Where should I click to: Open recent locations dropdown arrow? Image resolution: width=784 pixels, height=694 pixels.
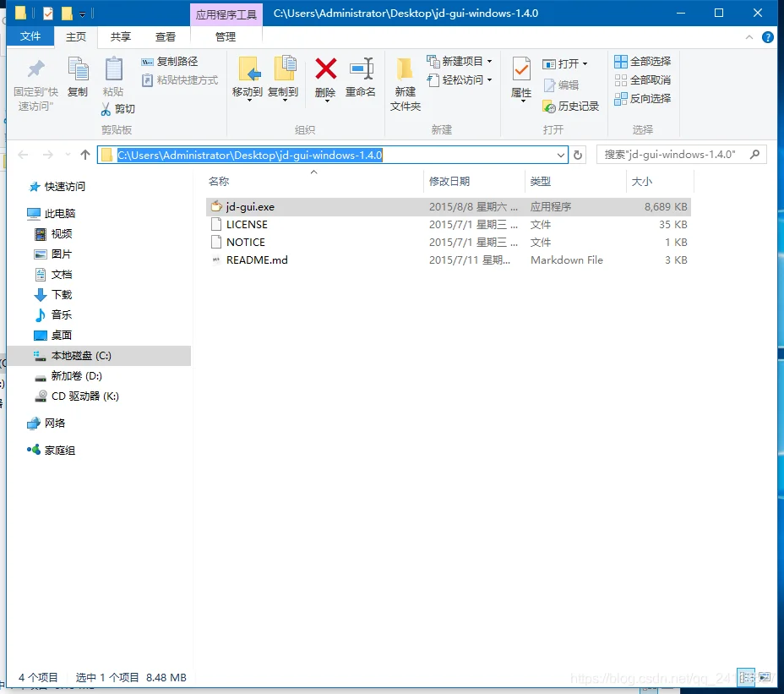[68, 155]
